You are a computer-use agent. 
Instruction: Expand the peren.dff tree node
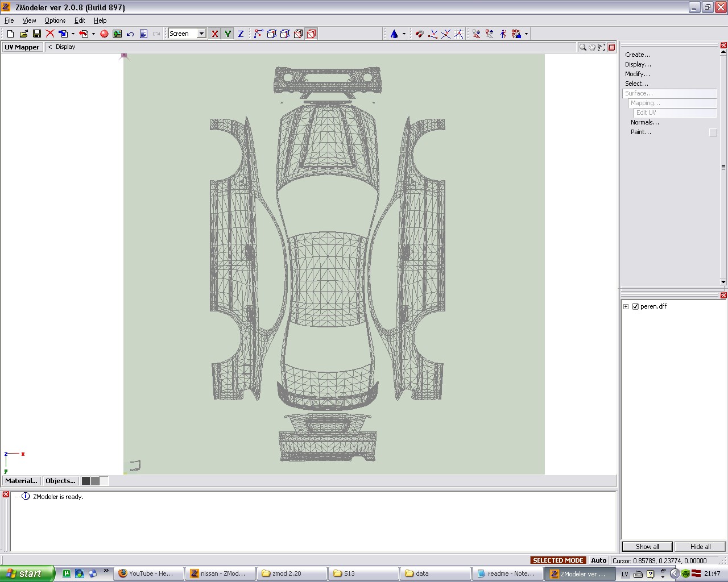(626, 306)
